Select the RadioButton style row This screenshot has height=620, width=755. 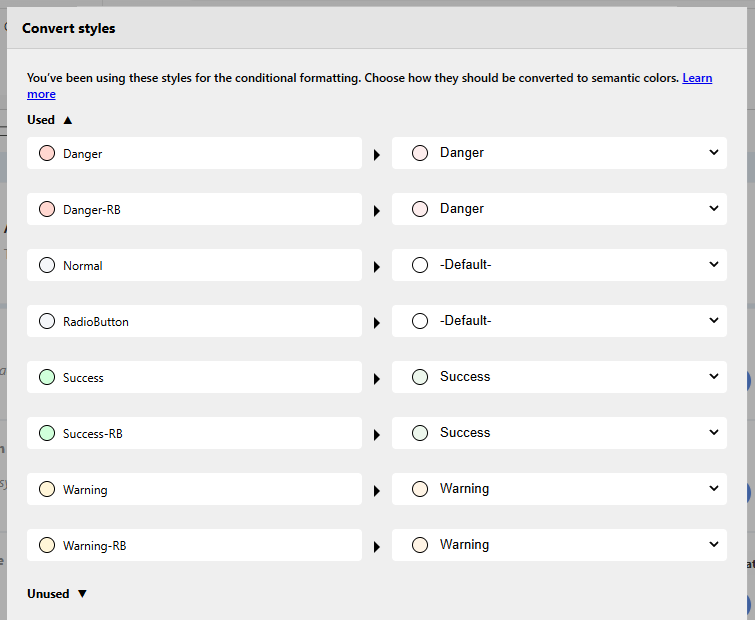click(x=194, y=322)
